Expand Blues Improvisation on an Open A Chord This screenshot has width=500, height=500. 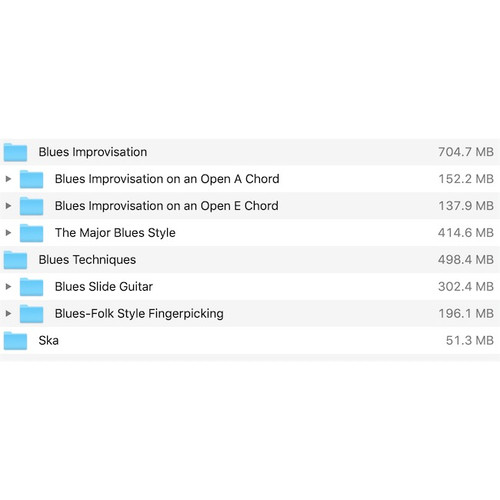[8, 179]
